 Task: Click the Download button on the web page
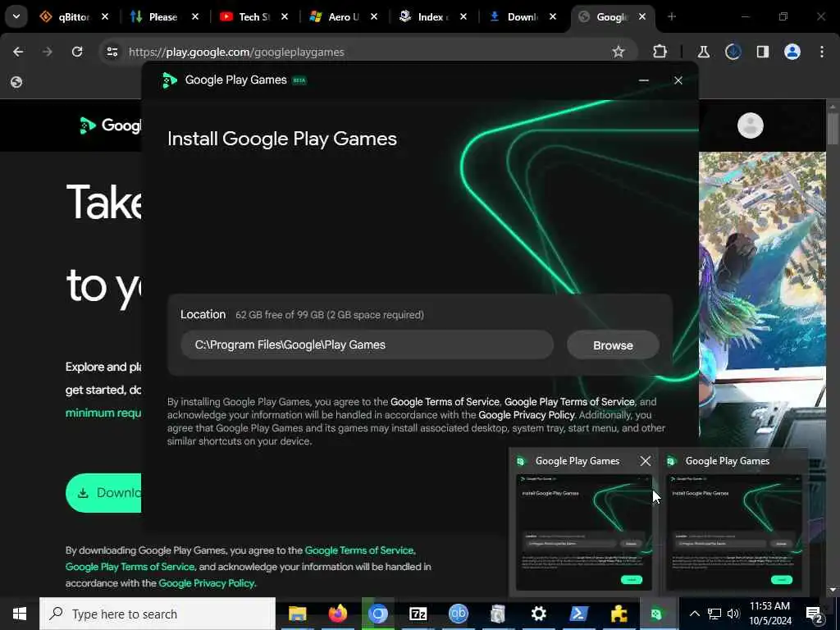pos(103,493)
